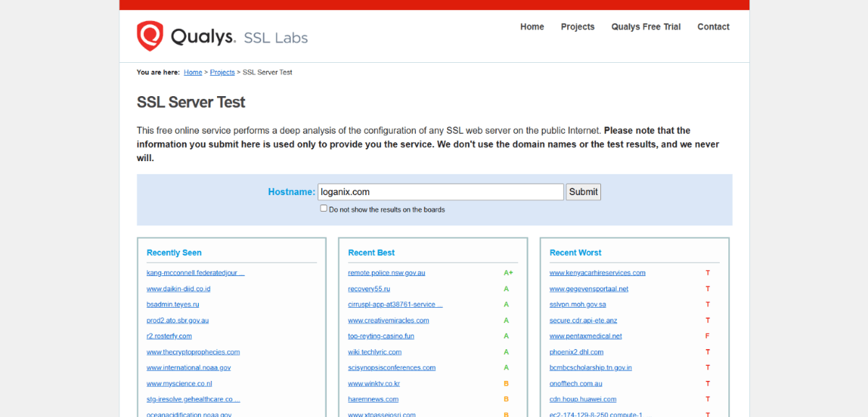Click the Hostname label
Screen dimensions: 868x417
click(x=292, y=192)
